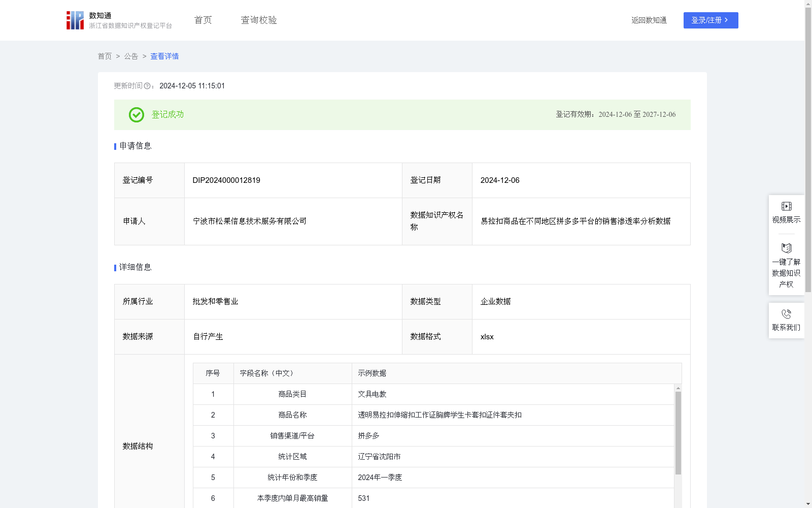Click the 详细信息 section heading
The height and width of the screenshot is (508, 812).
(135, 268)
